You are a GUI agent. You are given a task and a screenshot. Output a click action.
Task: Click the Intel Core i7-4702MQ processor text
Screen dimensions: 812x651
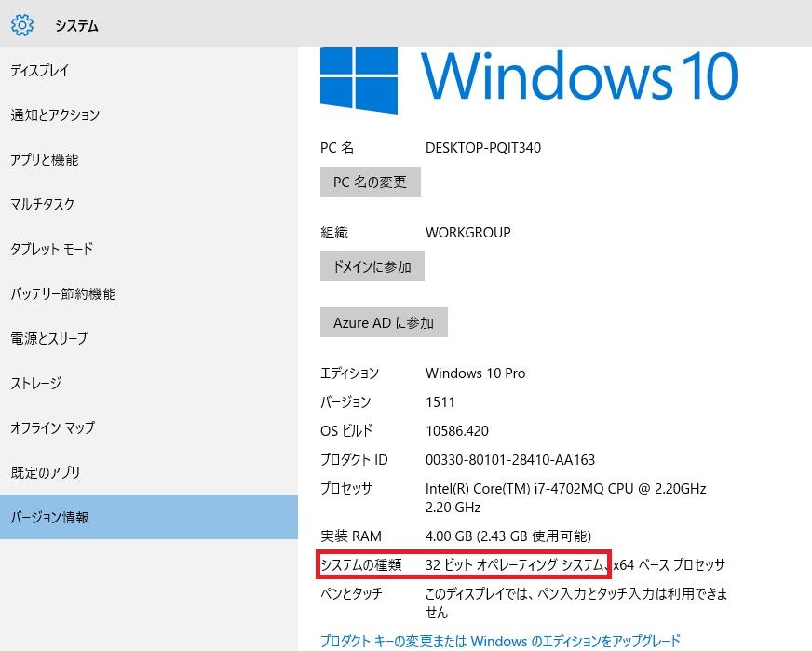click(x=566, y=497)
